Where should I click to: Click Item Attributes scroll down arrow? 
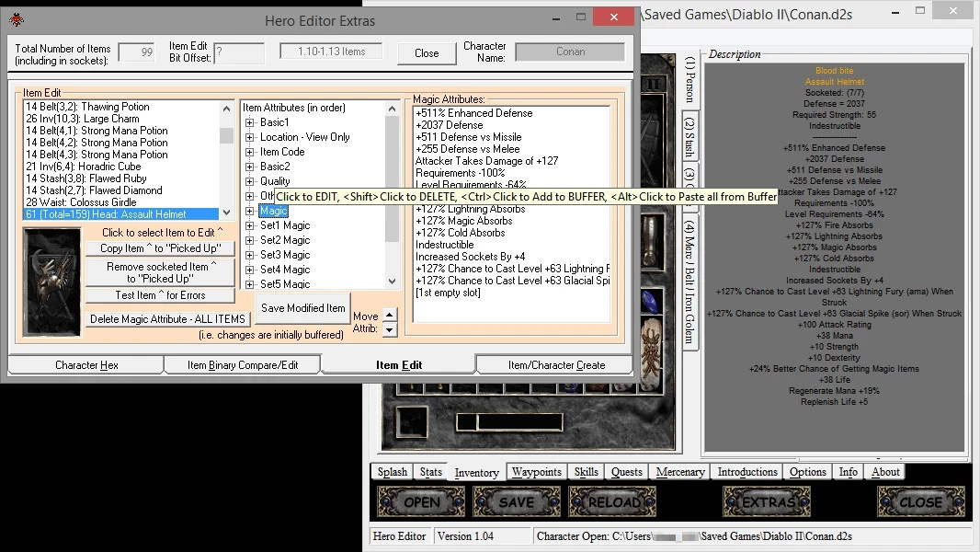pos(392,282)
